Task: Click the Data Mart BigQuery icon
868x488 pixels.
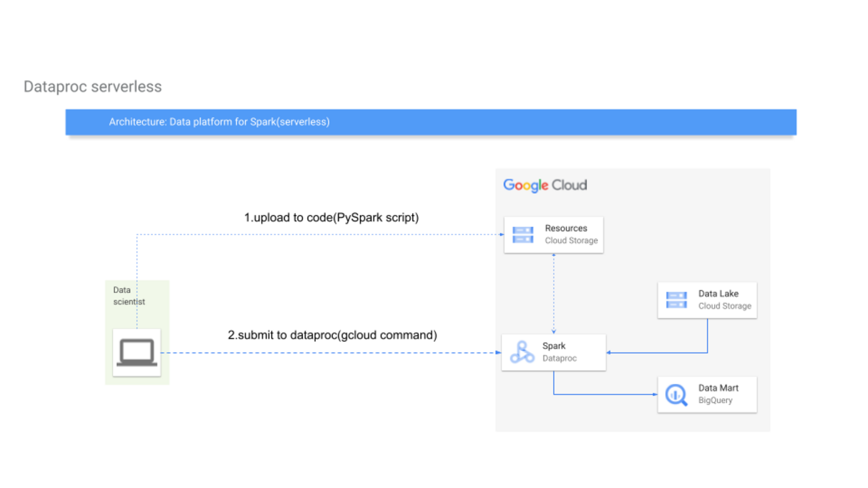Action: tap(676, 395)
